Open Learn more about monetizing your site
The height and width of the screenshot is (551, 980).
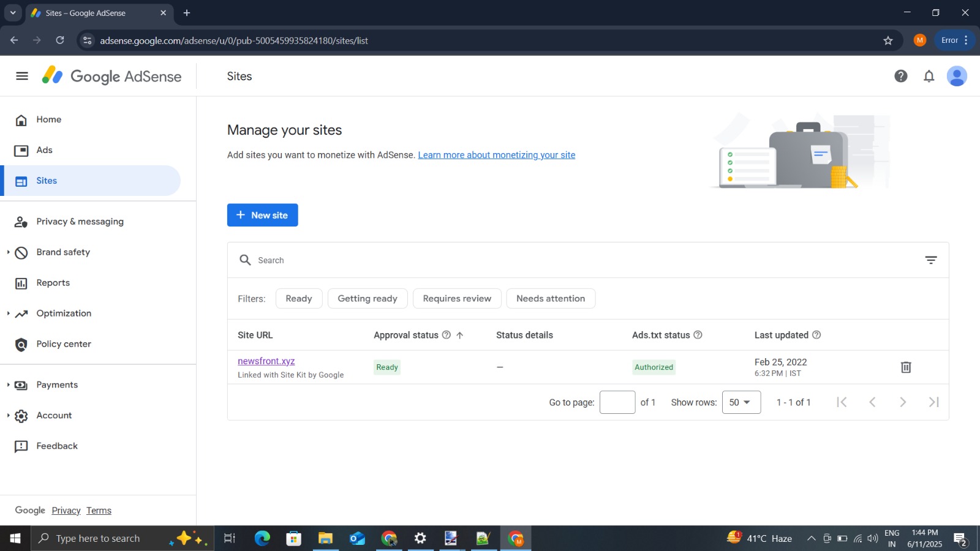[497, 155]
